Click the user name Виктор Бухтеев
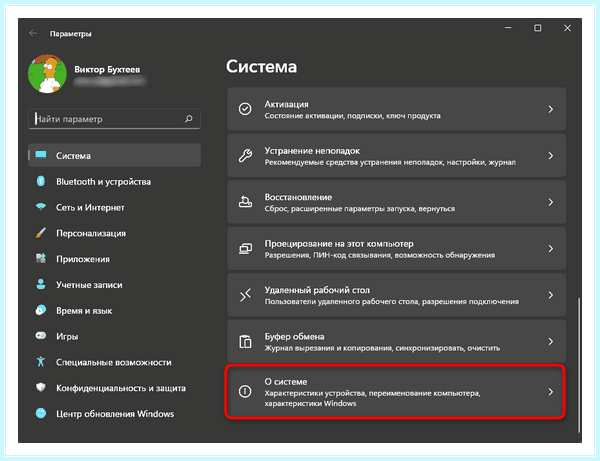The image size is (600, 461). click(107, 69)
